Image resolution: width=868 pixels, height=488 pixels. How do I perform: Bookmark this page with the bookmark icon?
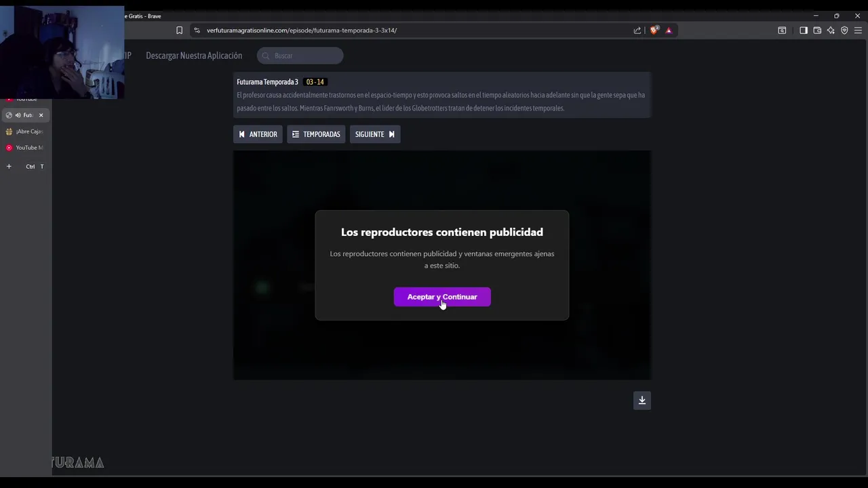[179, 30]
